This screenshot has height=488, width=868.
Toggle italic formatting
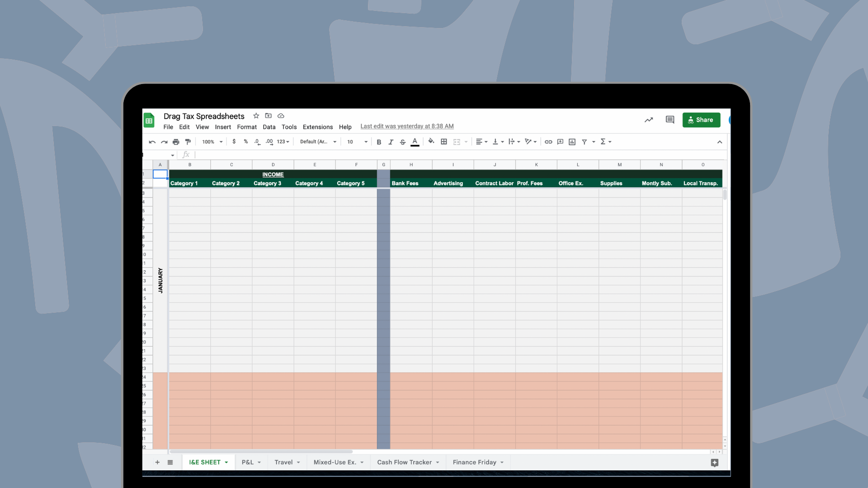tap(391, 142)
